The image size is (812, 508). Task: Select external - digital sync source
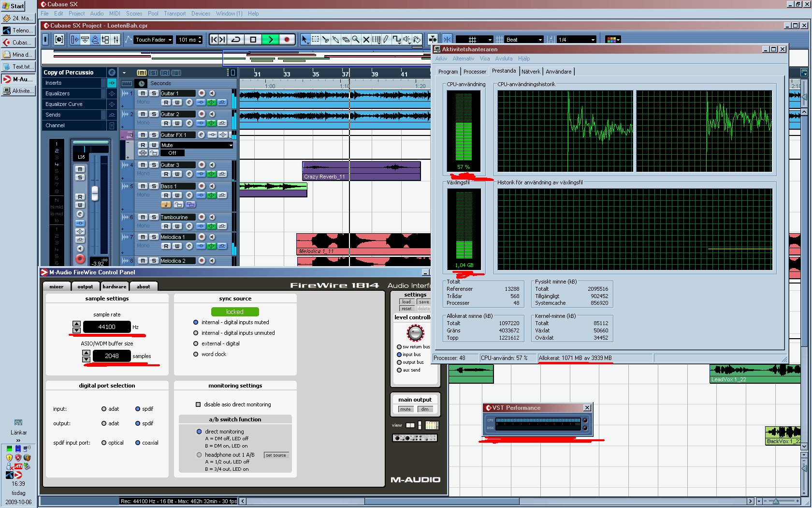tap(196, 344)
